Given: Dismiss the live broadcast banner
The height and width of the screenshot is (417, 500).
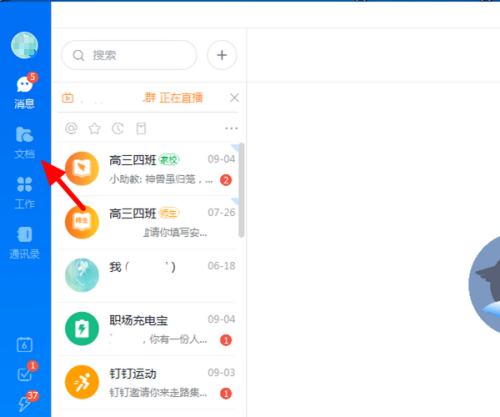Looking at the screenshot, I should tap(234, 98).
